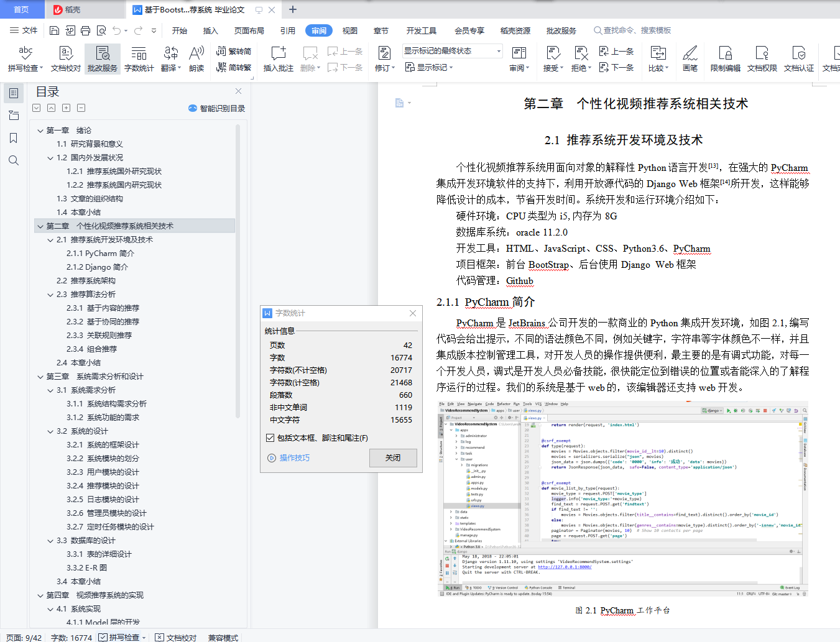Jump to 2.1.2 Django 简介 in outline
Screen dimensions: 840x642
click(x=97, y=267)
